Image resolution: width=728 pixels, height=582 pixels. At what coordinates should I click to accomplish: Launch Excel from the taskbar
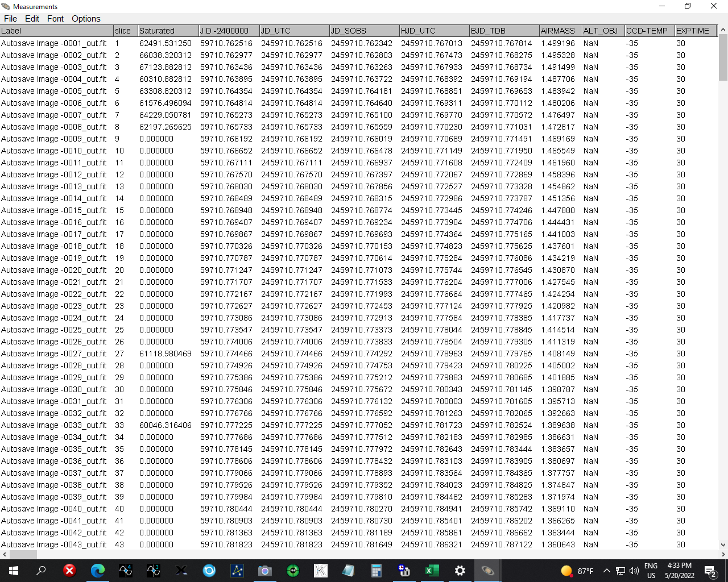tap(432, 571)
